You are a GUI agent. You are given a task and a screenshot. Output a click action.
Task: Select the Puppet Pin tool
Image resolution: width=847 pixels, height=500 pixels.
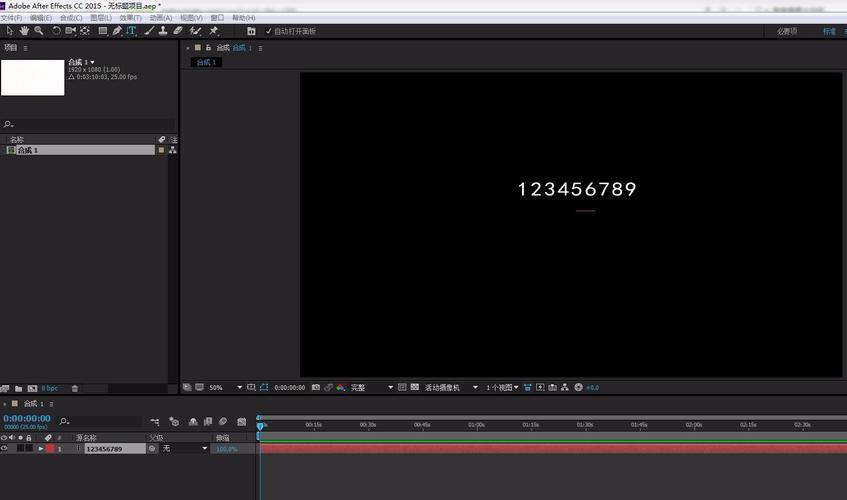(x=213, y=31)
